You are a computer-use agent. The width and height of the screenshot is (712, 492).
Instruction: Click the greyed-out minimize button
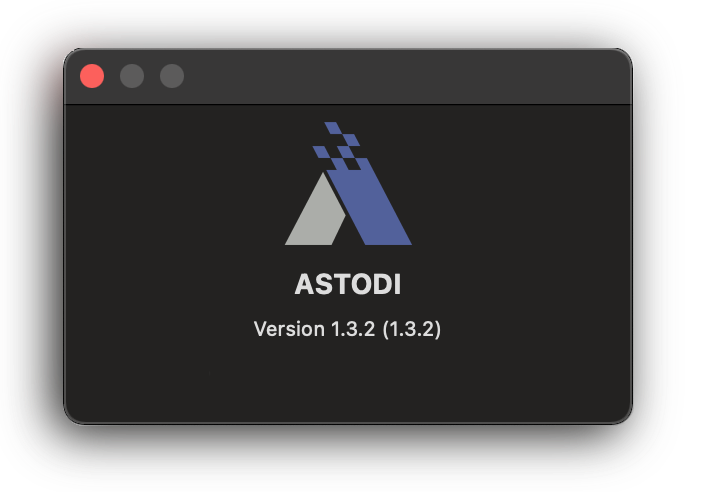point(132,76)
